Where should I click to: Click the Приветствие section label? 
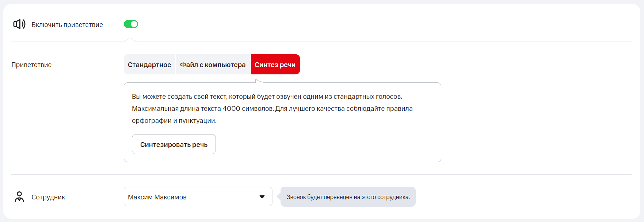(x=31, y=65)
